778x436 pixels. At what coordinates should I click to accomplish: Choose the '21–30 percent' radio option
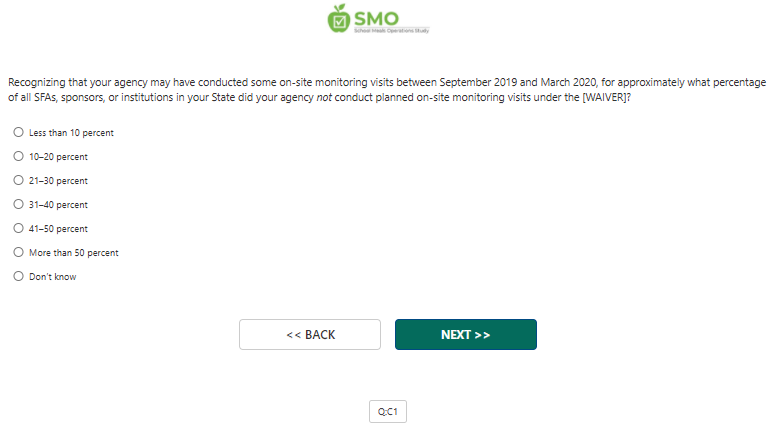(18, 180)
